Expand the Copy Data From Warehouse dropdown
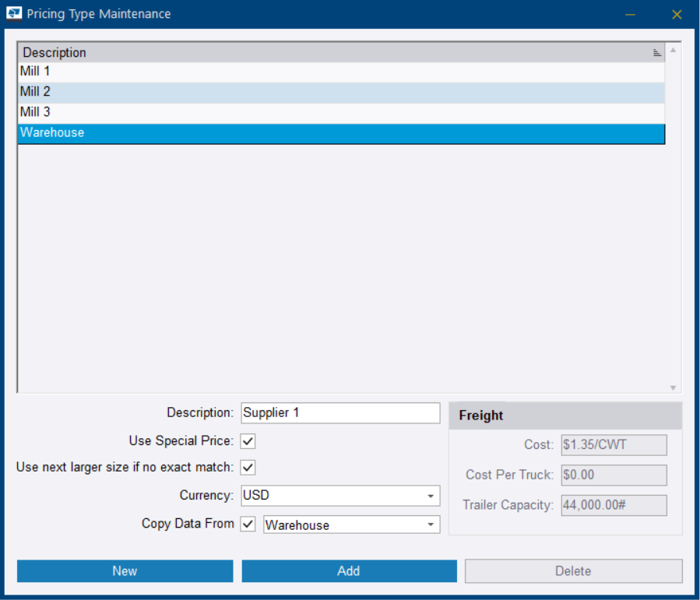This screenshot has width=700, height=600. coord(431,525)
